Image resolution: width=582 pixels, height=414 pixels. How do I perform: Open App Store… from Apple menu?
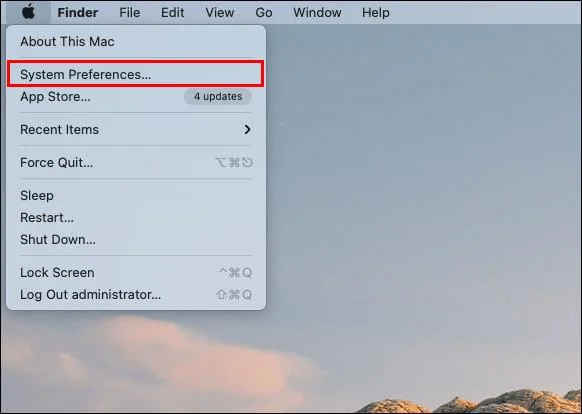[136, 97]
